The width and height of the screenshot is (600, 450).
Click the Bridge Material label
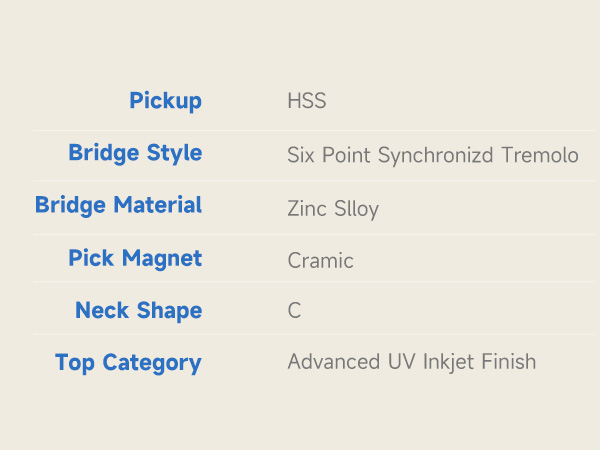[x=118, y=205]
